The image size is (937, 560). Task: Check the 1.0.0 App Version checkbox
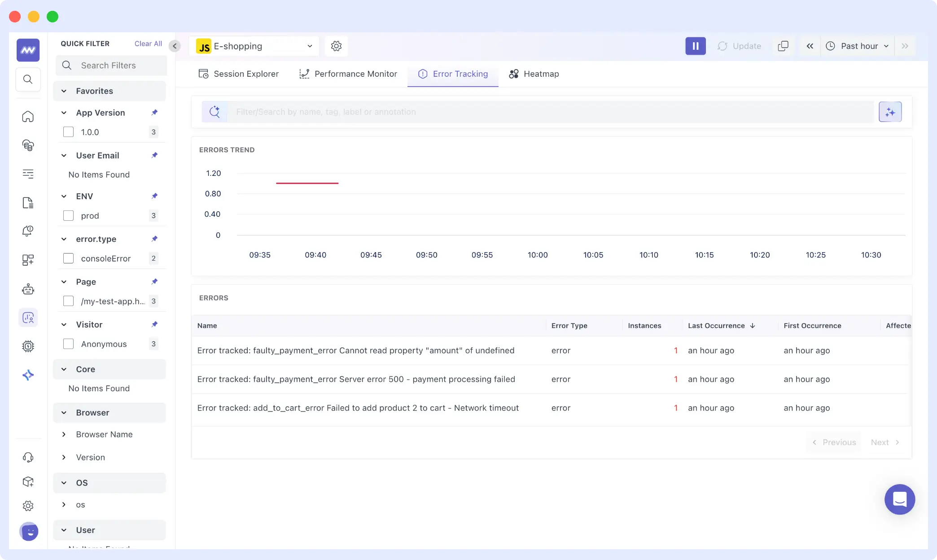coord(68,132)
